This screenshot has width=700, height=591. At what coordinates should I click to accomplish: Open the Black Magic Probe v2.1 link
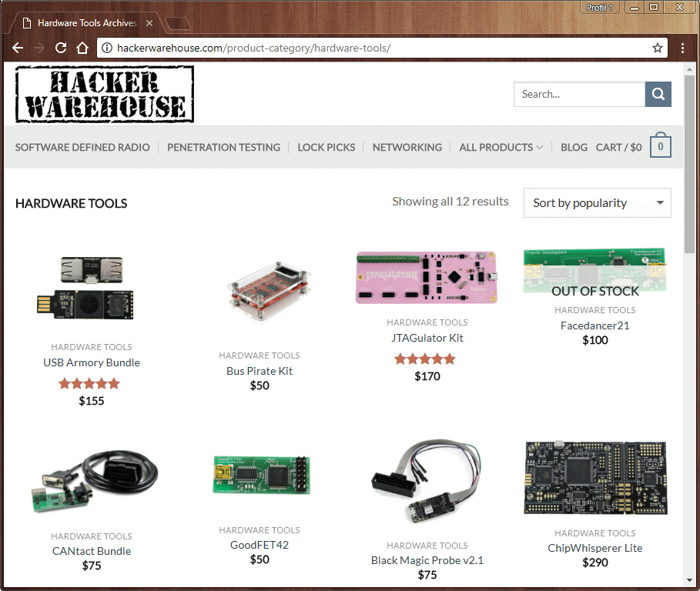(x=427, y=560)
